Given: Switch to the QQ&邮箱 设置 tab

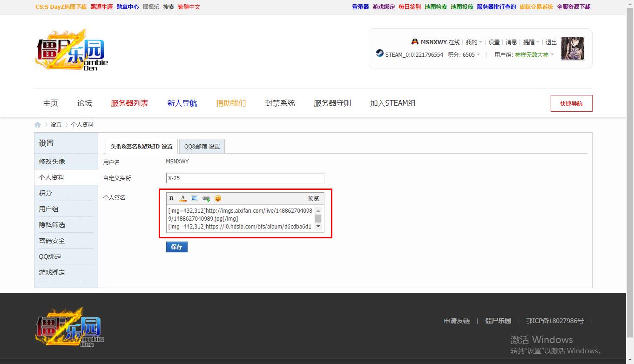Looking at the screenshot, I should coord(202,146).
